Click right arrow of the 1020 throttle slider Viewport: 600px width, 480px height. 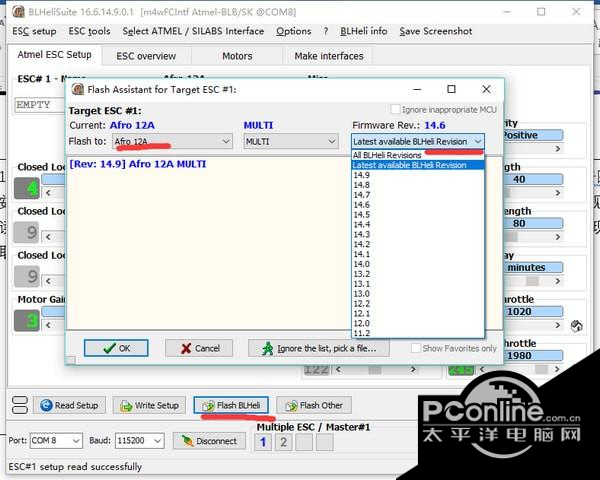pyautogui.click(x=558, y=325)
